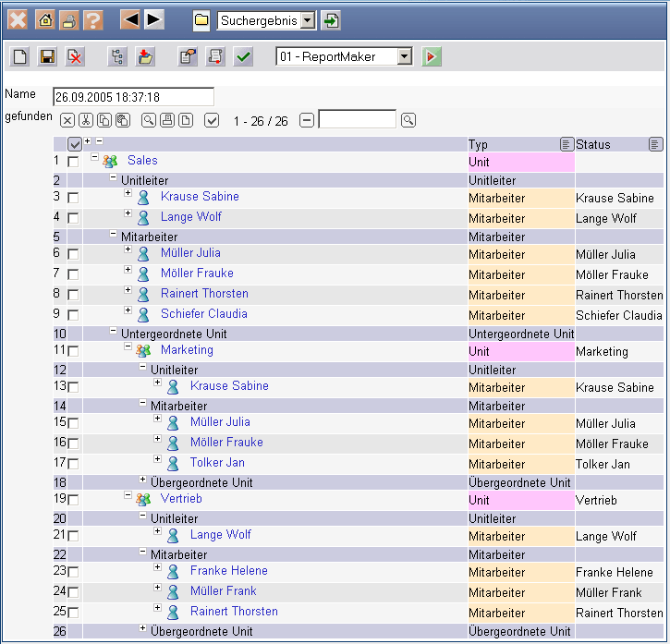The width and height of the screenshot is (670, 644).
Task: Open help via question mark icon
Action: 92,20
